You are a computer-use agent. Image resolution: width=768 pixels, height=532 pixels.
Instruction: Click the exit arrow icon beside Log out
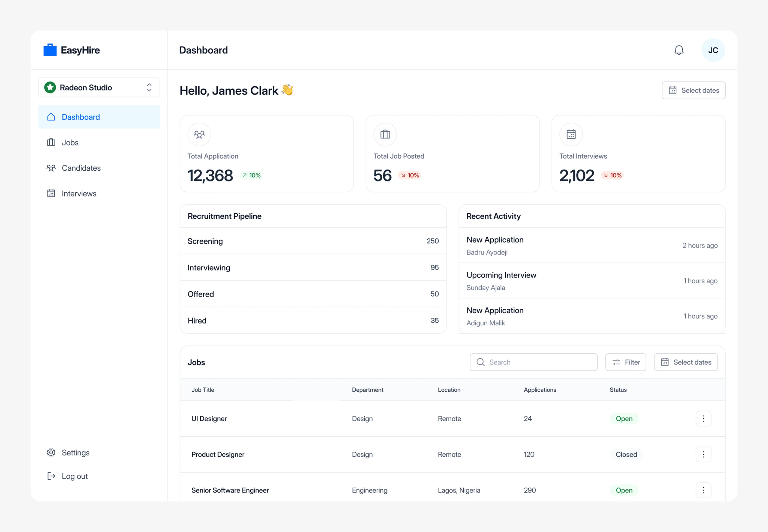51,476
